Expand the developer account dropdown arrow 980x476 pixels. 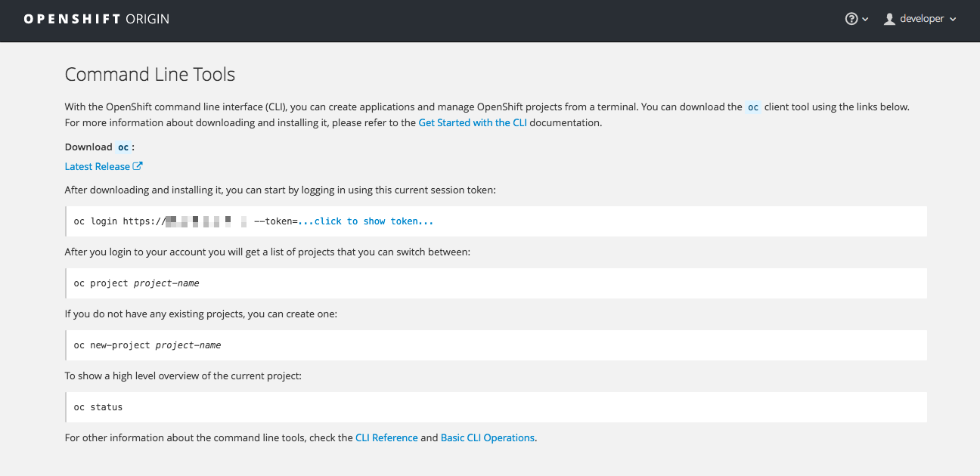click(953, 20)
